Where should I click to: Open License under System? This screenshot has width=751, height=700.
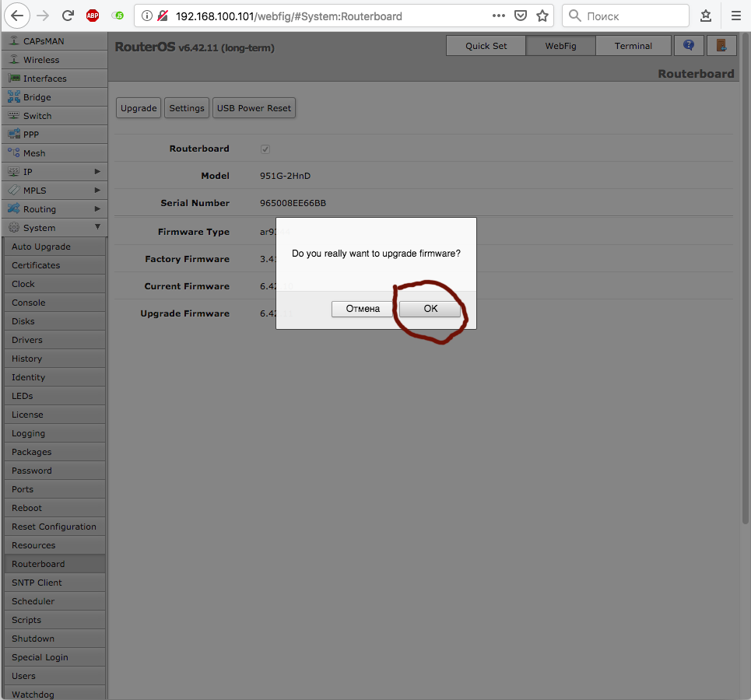[54, 415]
